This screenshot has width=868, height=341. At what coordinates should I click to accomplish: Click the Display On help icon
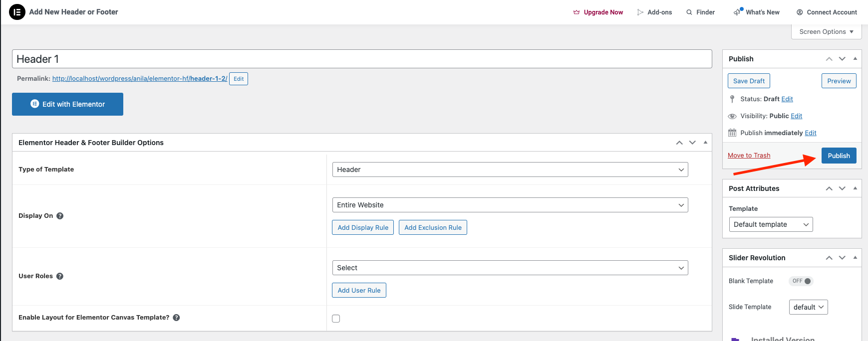pyautogui.click(x=60, y=216)
